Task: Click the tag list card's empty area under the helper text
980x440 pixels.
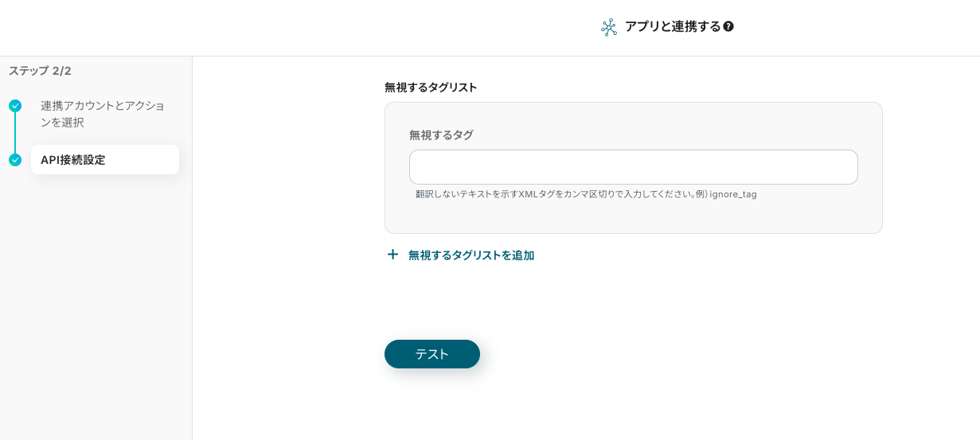Action: [x=633, y=216]
